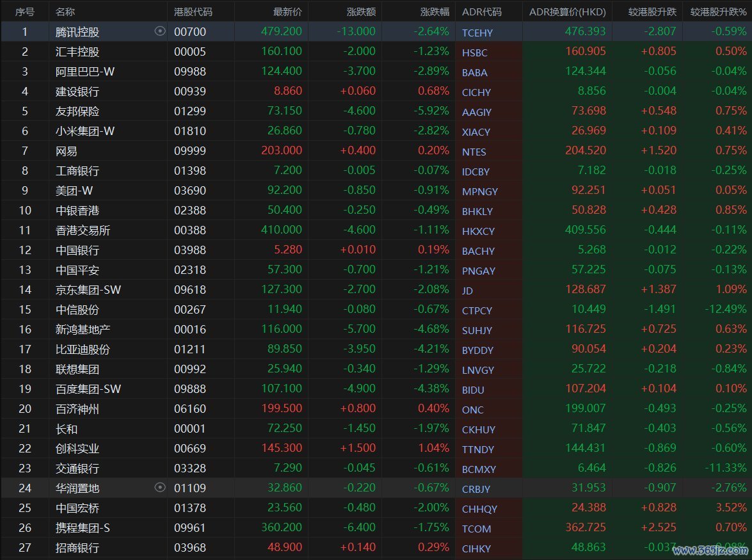Select the 中国银行 stock name
This screenshot has width=752, height=560.
77,250
